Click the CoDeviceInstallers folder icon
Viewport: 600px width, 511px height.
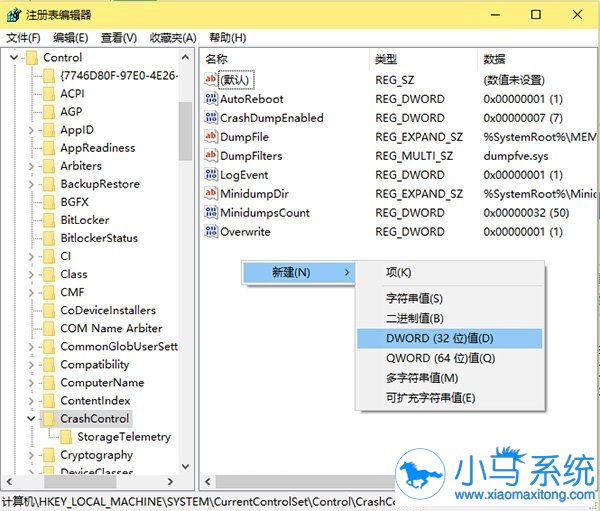[49, 310]
